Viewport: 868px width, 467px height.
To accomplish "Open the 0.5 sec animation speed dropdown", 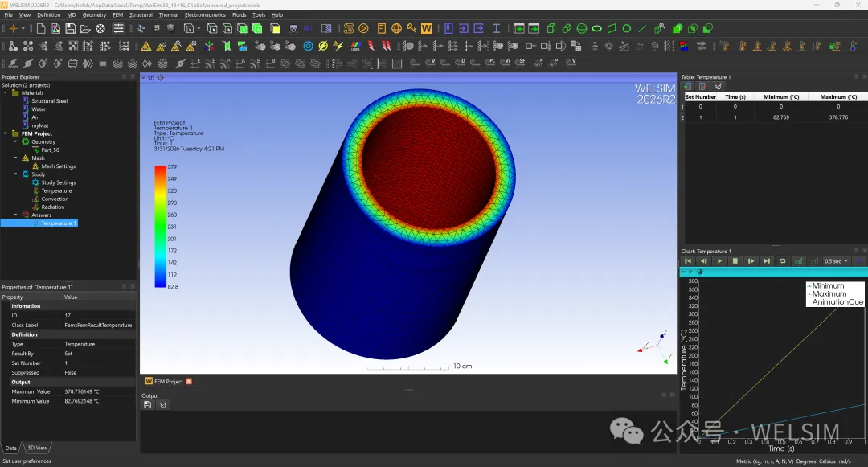I will pos(836,260).
